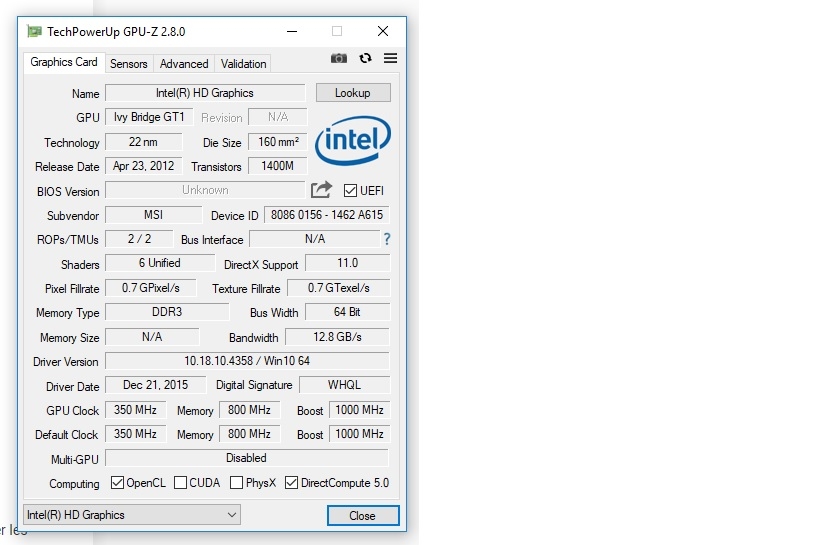The height and width of the screenshot is (545, 819).
Task: Click the Driver Version field
Action: pos(246,361)
